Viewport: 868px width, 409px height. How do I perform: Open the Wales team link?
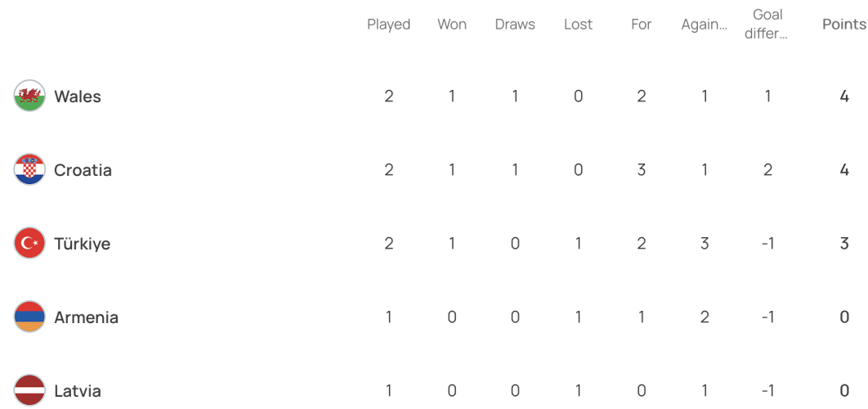(x=78, y=97)
